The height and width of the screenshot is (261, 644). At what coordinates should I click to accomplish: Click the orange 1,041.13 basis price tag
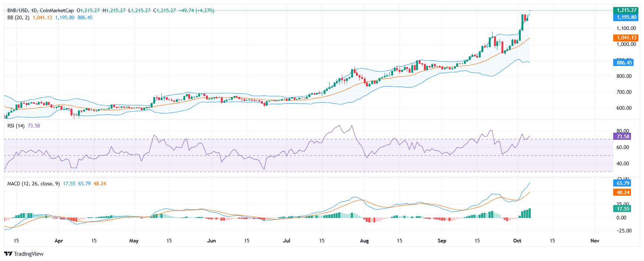pos(626,37)
